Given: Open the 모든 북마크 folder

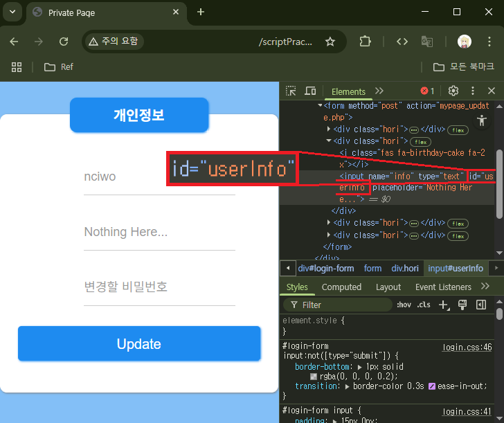Looking at the screenshot, I should coord(464,67).
